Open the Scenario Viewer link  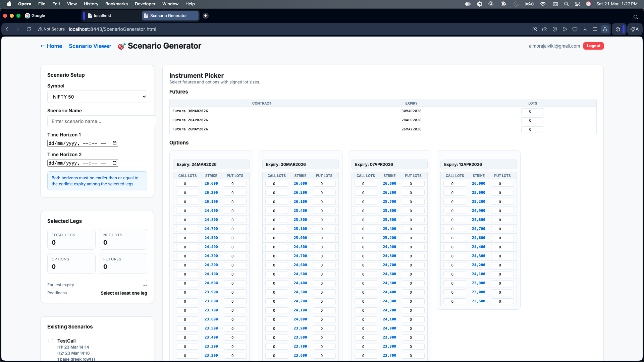tap(90, 46)
